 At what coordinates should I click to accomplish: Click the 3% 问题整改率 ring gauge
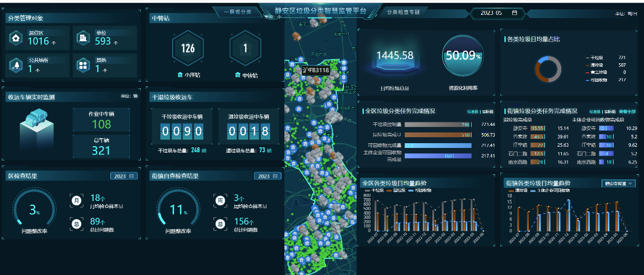[35, 209]
